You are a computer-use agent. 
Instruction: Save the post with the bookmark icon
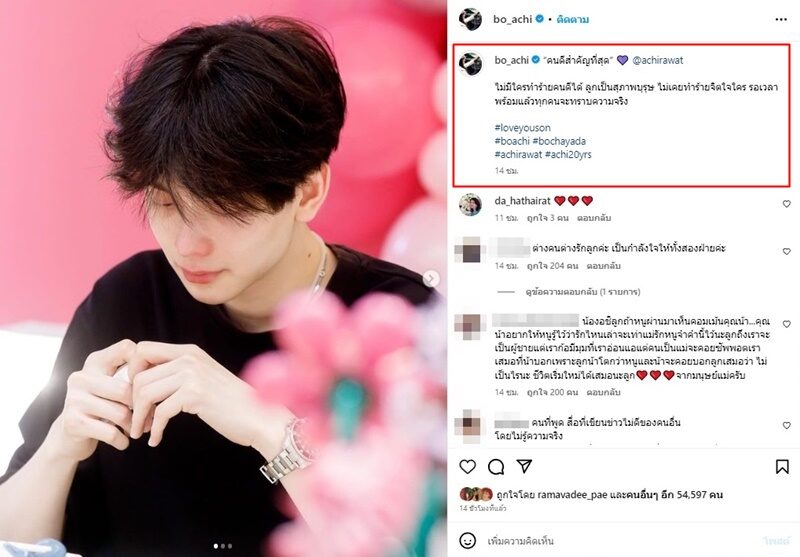pyautogui.click(x=782, y=466)
